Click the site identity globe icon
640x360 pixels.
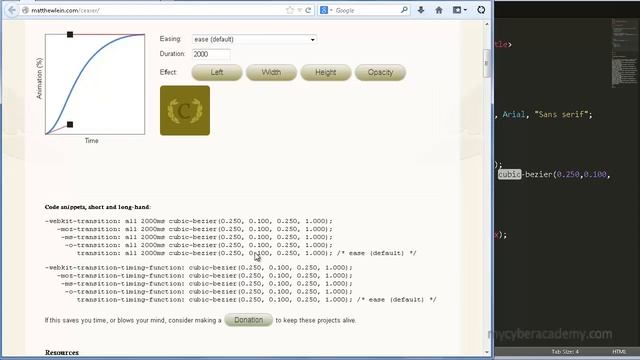point(25,10)
